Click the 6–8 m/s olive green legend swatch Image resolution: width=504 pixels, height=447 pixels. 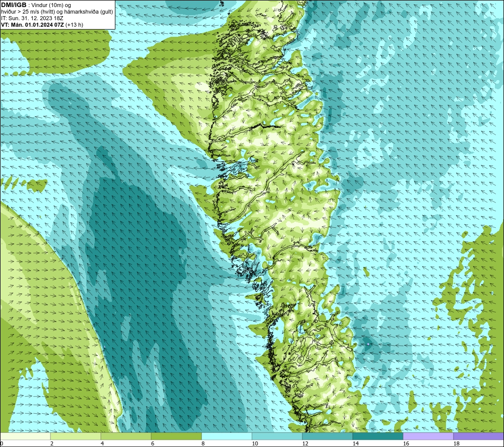(176, 436)
